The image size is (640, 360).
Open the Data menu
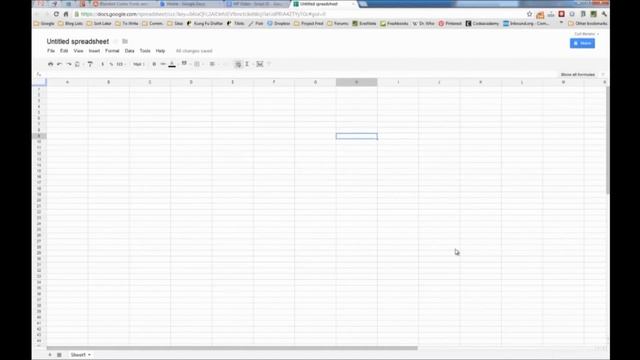[x=129, y=51]
